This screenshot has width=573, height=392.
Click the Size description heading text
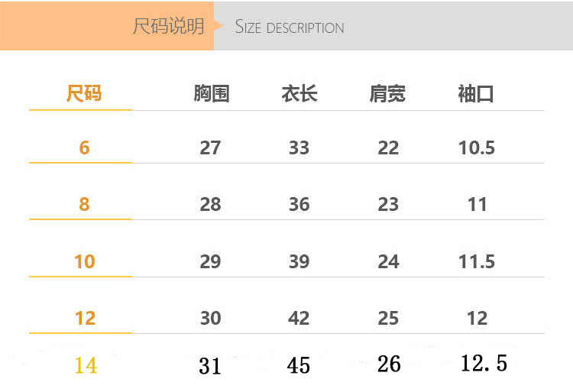(x=290, y=28)
